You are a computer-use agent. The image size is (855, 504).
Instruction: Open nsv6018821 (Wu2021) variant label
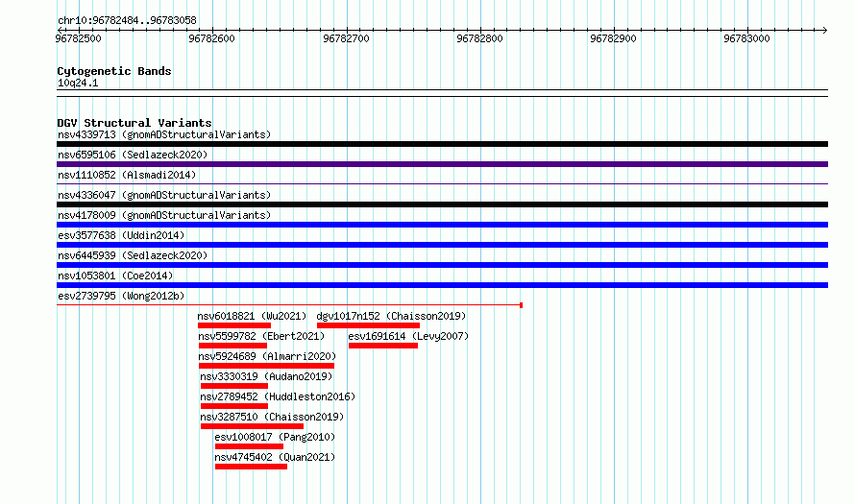click(252, 316)
